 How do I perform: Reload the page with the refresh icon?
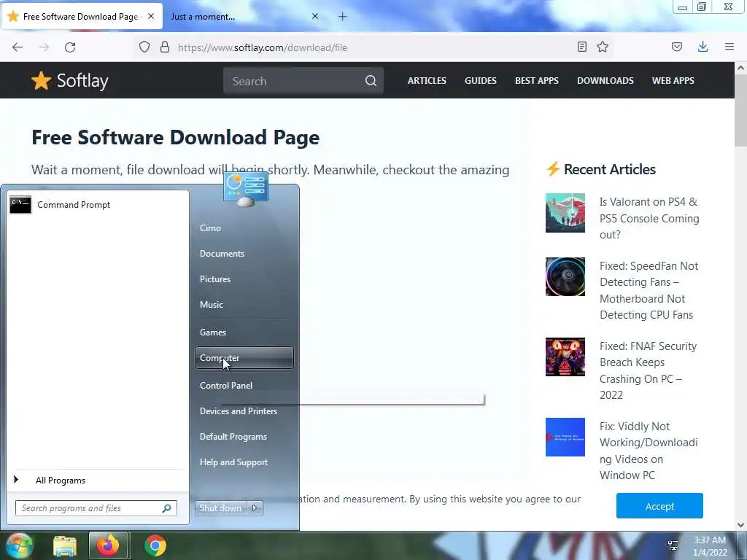70,47
